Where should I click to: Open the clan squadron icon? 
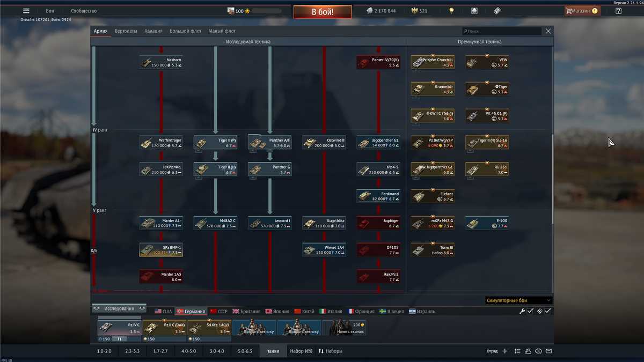tap(528, 351)
